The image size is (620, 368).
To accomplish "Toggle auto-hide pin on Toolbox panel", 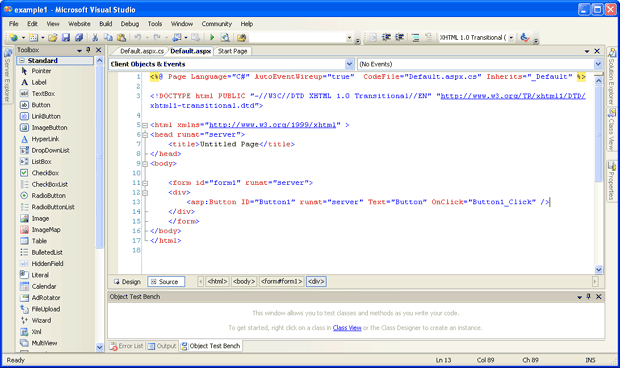I will [89, 50].
